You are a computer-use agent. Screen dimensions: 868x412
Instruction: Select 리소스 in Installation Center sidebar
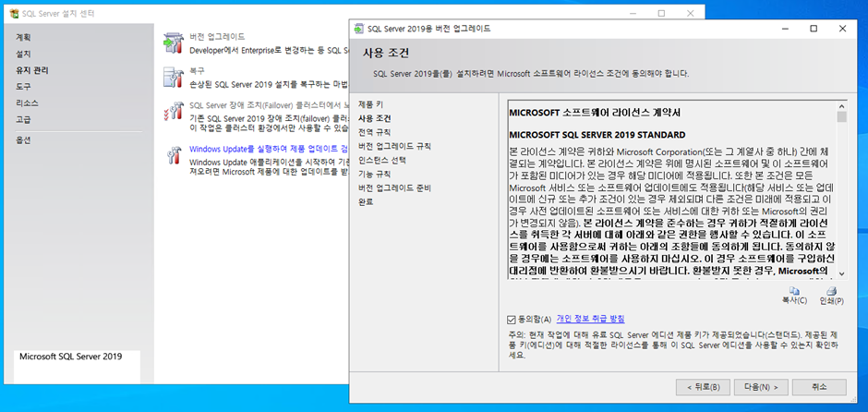coord(27,103)
